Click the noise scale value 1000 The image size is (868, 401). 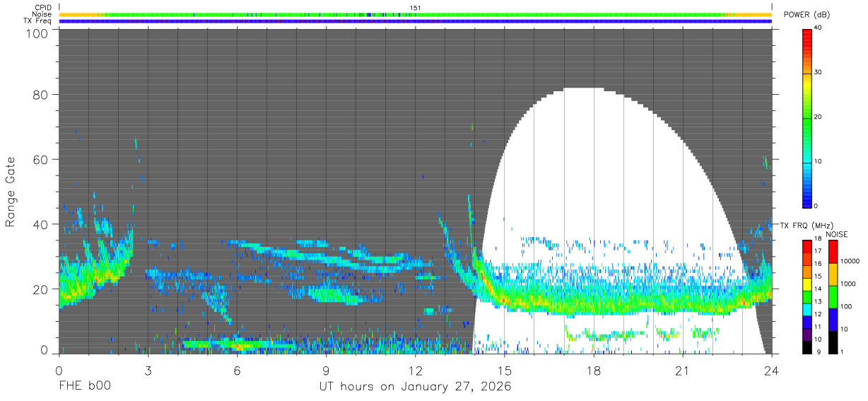click(x=849, y=284)
